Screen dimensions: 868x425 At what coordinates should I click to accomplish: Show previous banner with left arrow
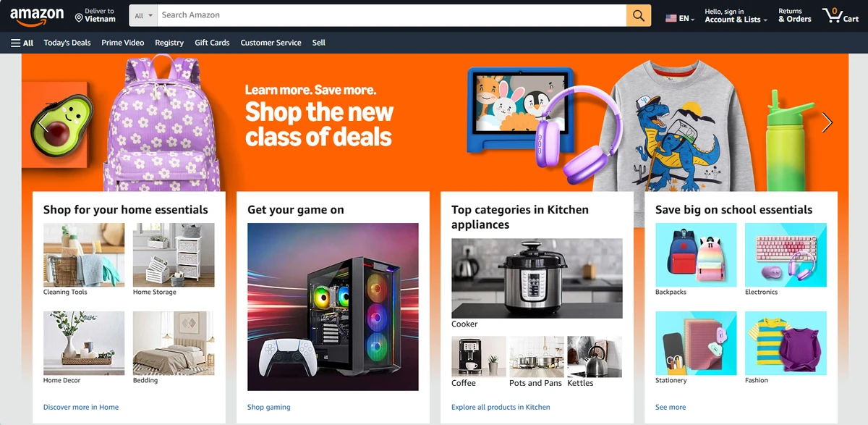[44, 122]
